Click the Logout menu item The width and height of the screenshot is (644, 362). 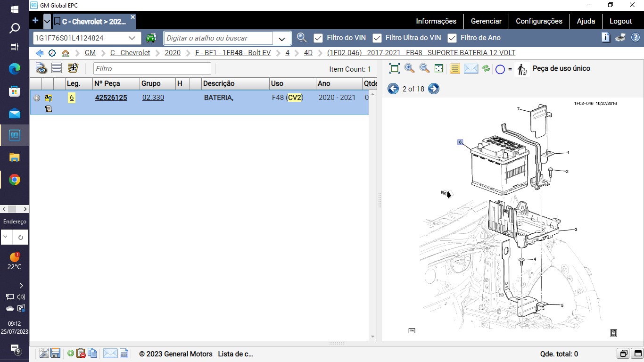pyautogui.click(x=620, y=21)
